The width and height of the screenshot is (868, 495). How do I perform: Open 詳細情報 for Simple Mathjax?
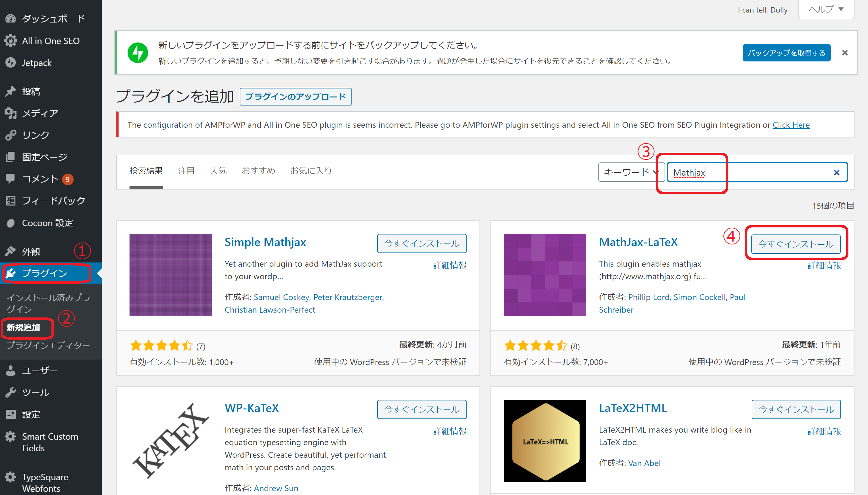[450, 265]
